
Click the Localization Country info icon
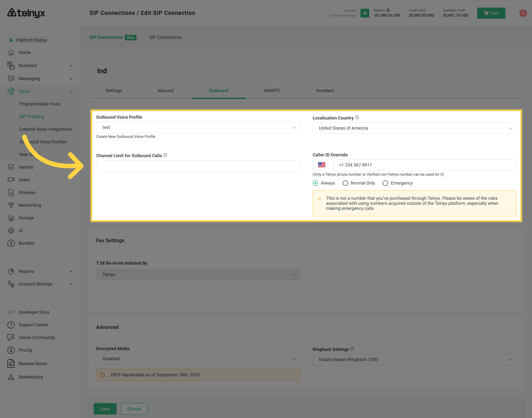tap(357, 117)
